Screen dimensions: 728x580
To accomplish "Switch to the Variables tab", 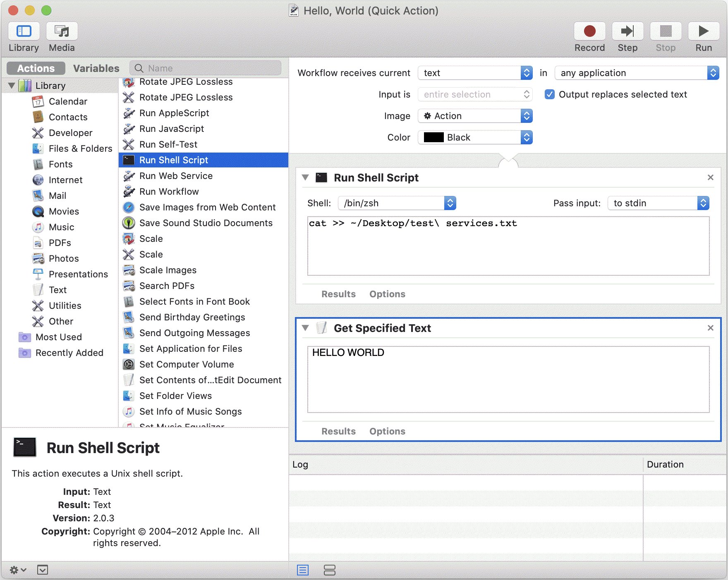I will pos(96,68).
